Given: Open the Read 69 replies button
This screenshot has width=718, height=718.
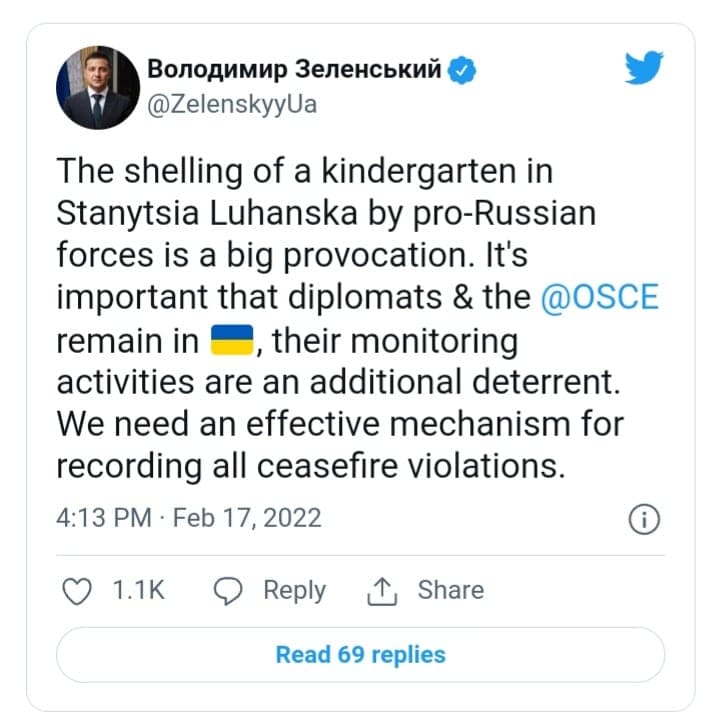Looking at the screenshot, I should coord(360,655).
